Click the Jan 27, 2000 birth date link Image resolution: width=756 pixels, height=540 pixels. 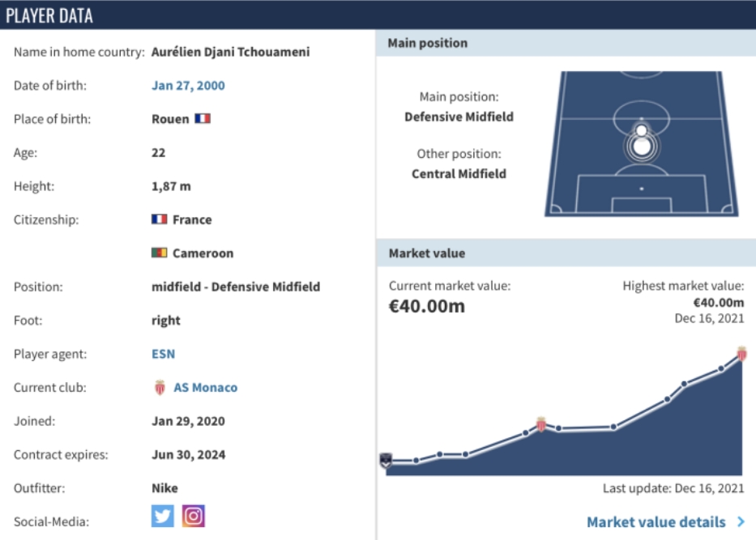click(188, 86)
